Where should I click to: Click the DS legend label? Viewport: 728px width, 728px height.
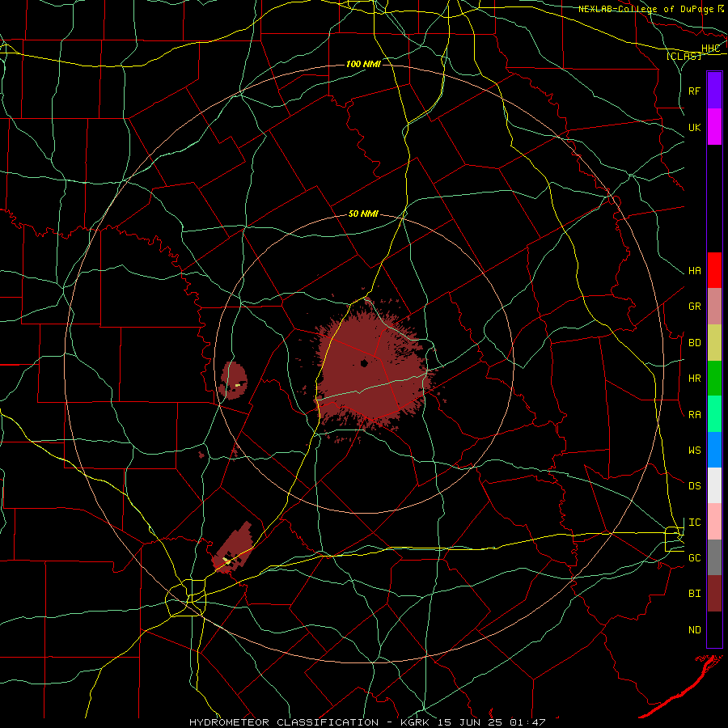(x=694, y=486)
